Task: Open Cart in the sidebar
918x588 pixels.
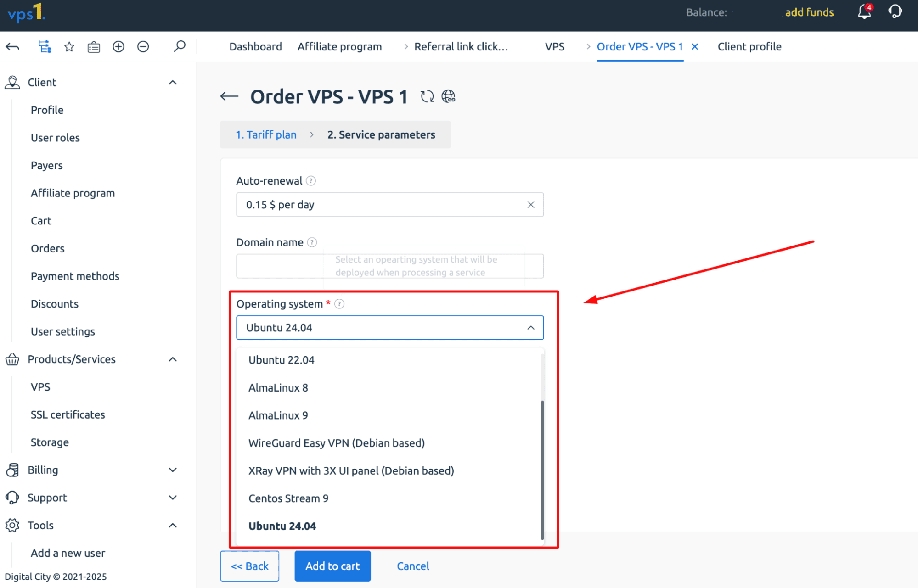Action: click(x=41, y=221)
